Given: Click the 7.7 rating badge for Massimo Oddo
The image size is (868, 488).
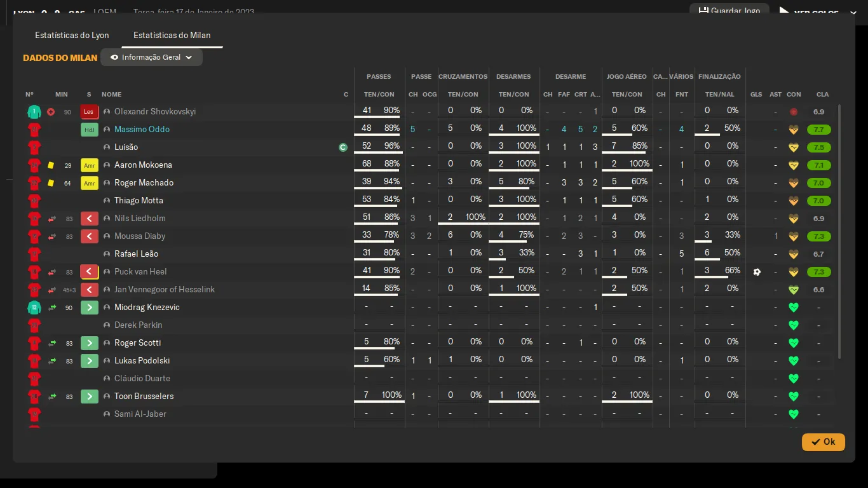Looking at the screenshot, I should [818, 130].
